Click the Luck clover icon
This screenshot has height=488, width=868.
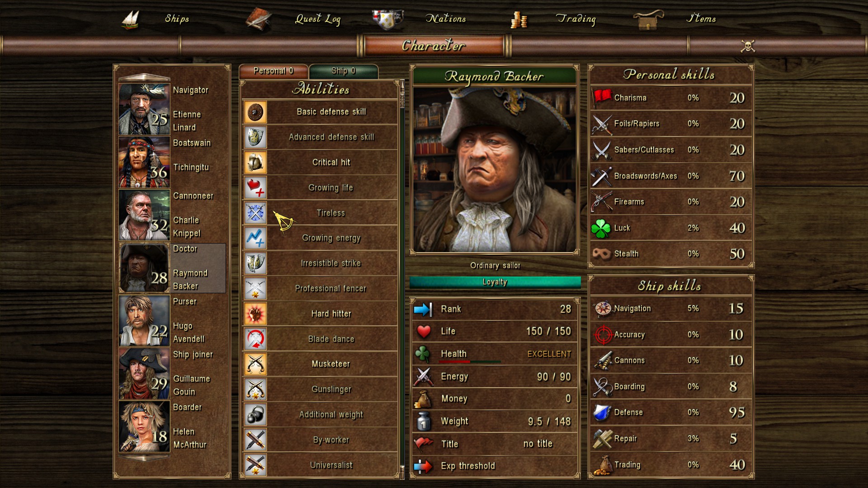point(601,228)
